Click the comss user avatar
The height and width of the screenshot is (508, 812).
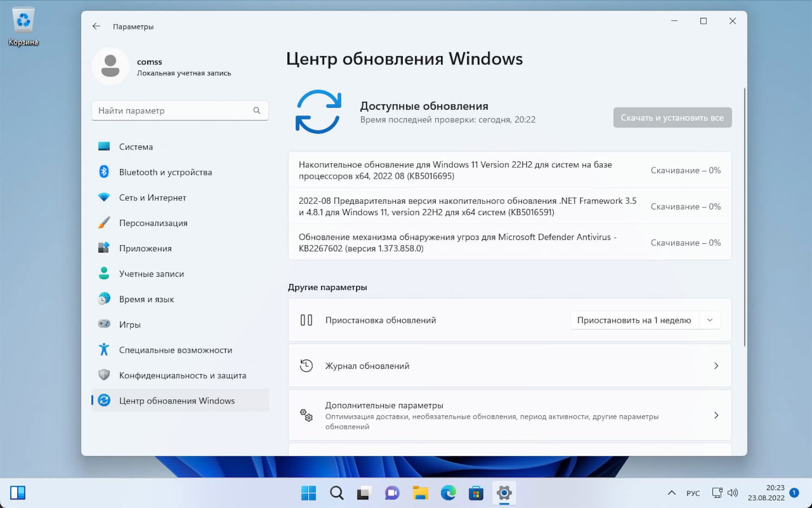point(110,66)
